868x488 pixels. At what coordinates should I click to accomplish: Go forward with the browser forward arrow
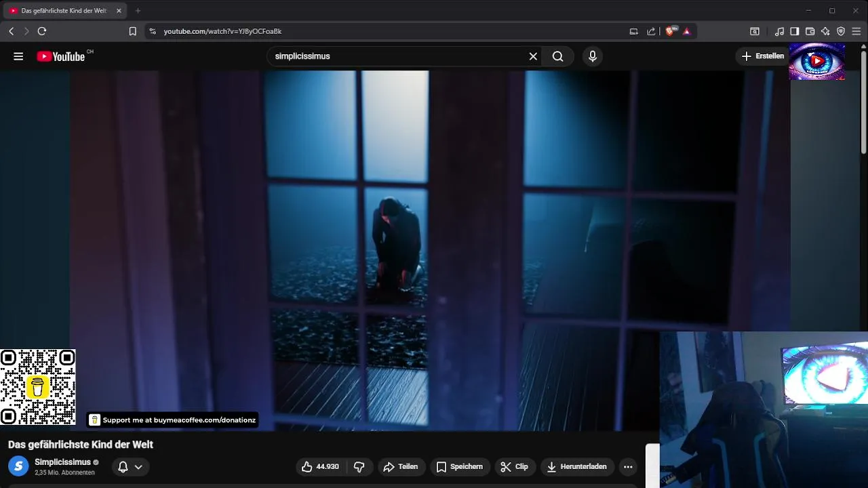coord(26,31)
